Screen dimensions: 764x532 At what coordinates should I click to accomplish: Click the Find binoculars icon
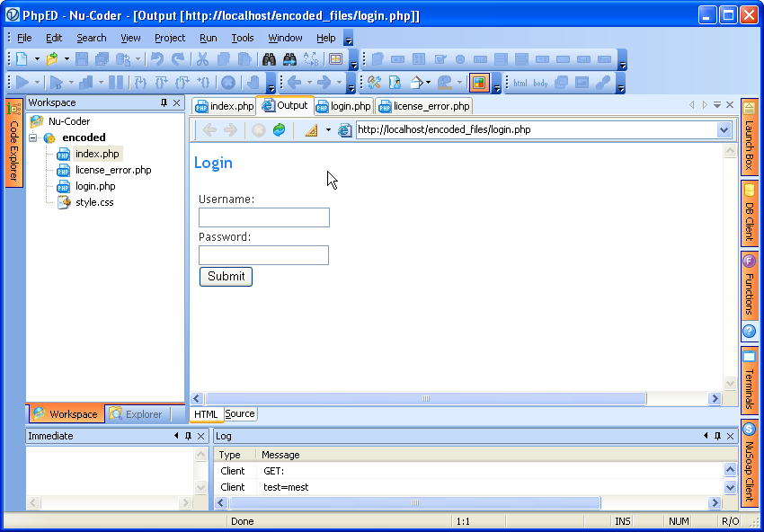coord(268,59)
